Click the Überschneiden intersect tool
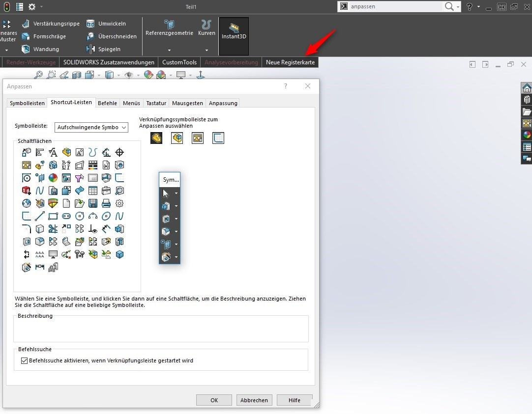The height and width of the screenshot is (414, 532). click(112, 36)
